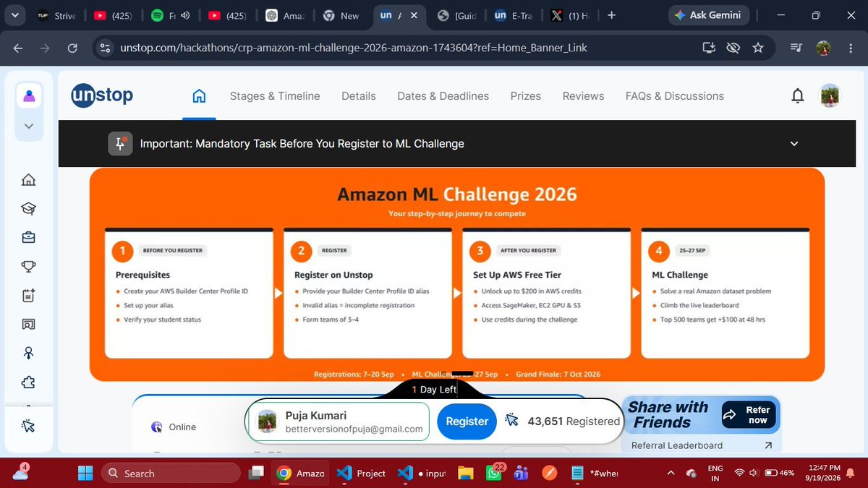The image size is (868, 488).
Task: View the Reviews tab
Action: coord(583,96)
